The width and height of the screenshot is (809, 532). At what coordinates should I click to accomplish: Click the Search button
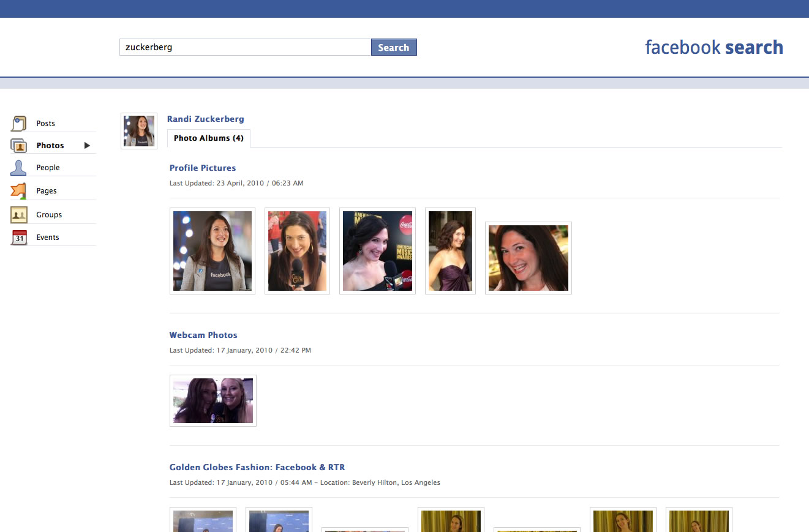(x=394, y=47)
